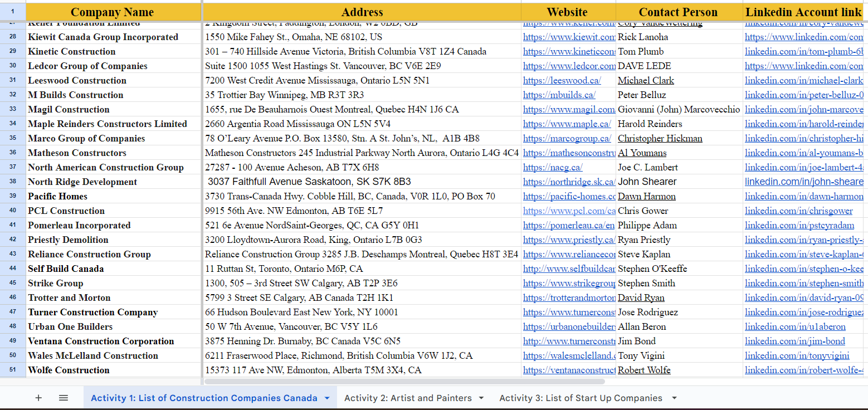Select the Kiewit Canada Group Incorporated cell
This screenshot has height=410, width=868.
pos(113,37)
